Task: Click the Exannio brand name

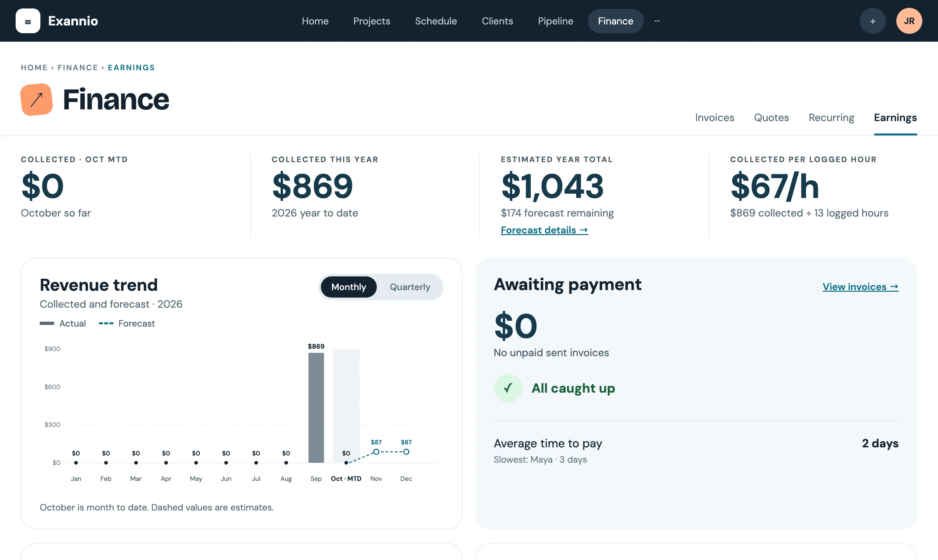Action: click(73, 21)
